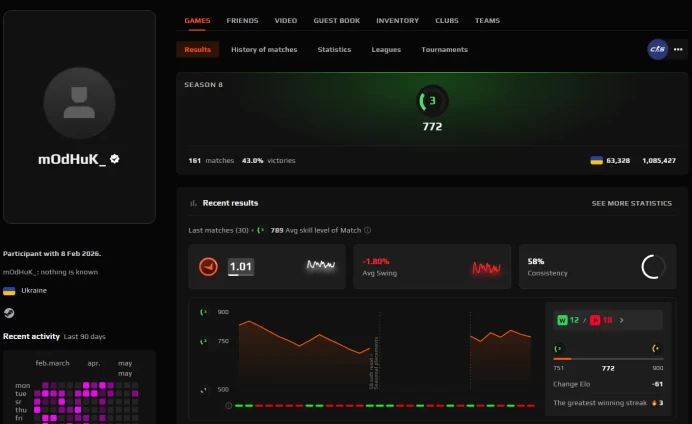The height and width of the screenshot is (424, 692).
Task: Click the small level icon before 789 Avg skill
Action: 261,230
